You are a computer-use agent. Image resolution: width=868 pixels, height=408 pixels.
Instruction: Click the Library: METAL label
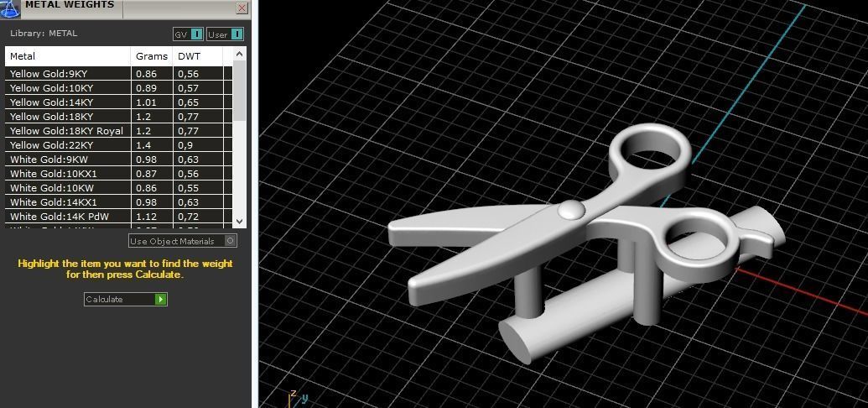(x=44, y=34)
